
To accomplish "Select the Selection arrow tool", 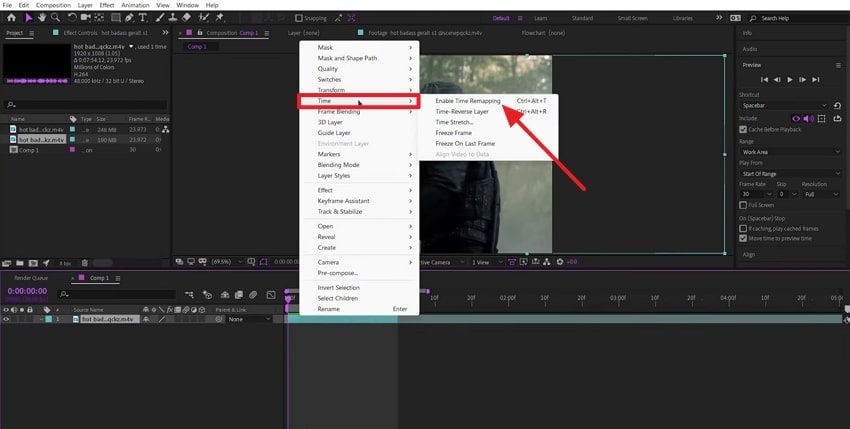I will click(29, 18).
